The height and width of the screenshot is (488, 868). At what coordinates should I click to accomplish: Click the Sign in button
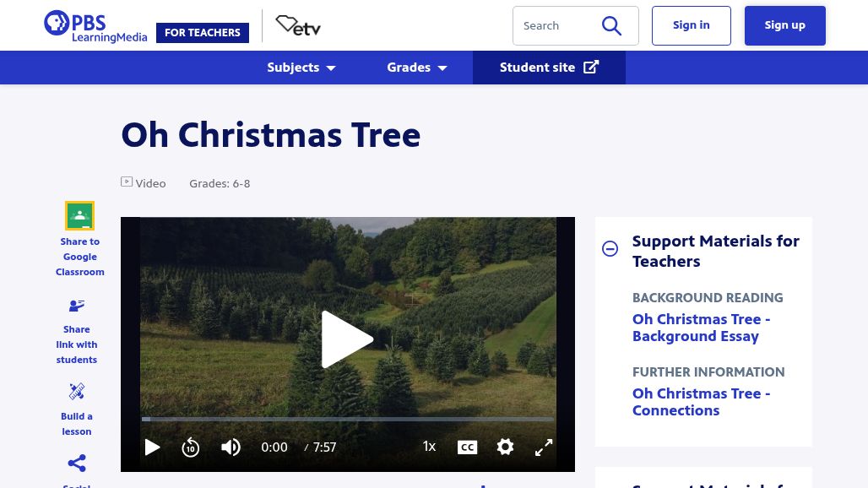692,25
